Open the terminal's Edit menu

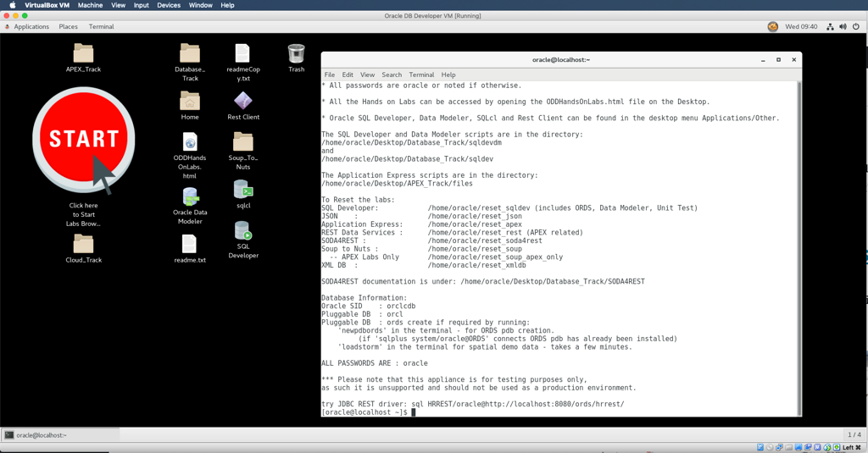(348, 75)
